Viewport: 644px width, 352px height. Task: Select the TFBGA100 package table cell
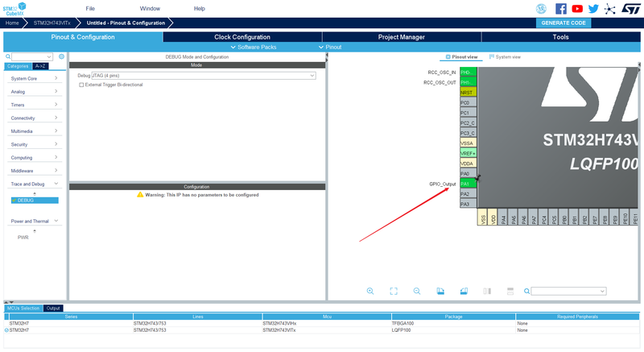453,323
